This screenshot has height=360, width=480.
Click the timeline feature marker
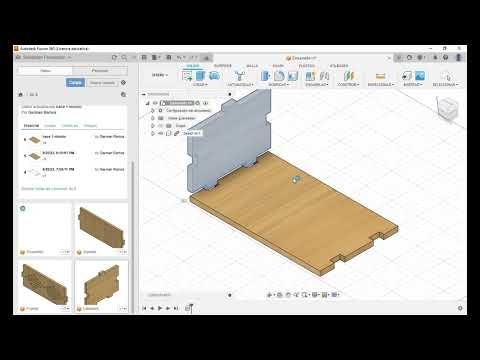coord(188,308)
